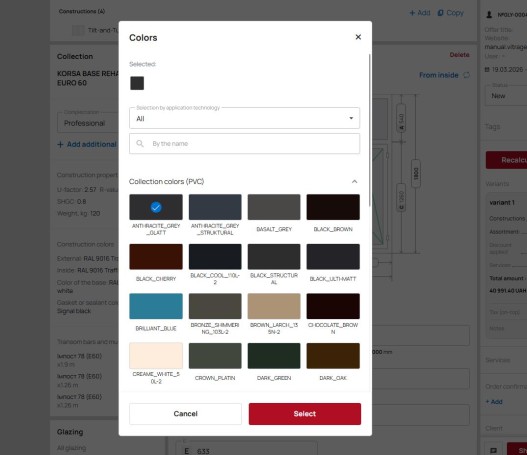527x455 pixels.
Task: Click the selected color preview square
Action: click(x=137, y=83)
